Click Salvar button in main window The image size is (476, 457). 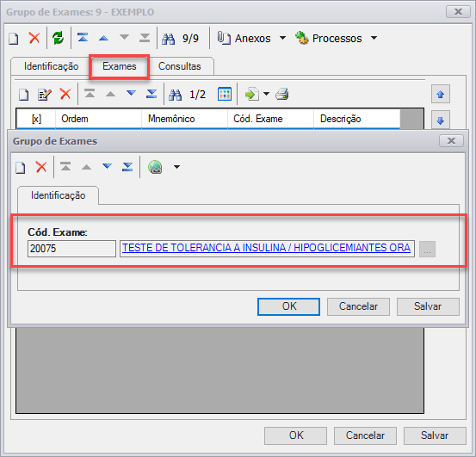pos(435,435)
